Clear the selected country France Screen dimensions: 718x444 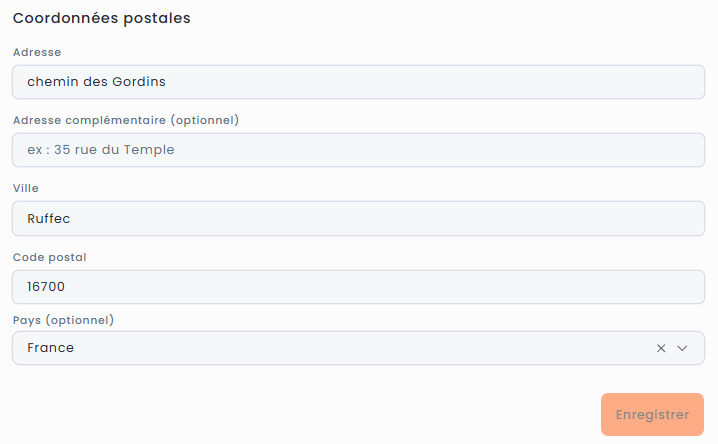[661, 348]
